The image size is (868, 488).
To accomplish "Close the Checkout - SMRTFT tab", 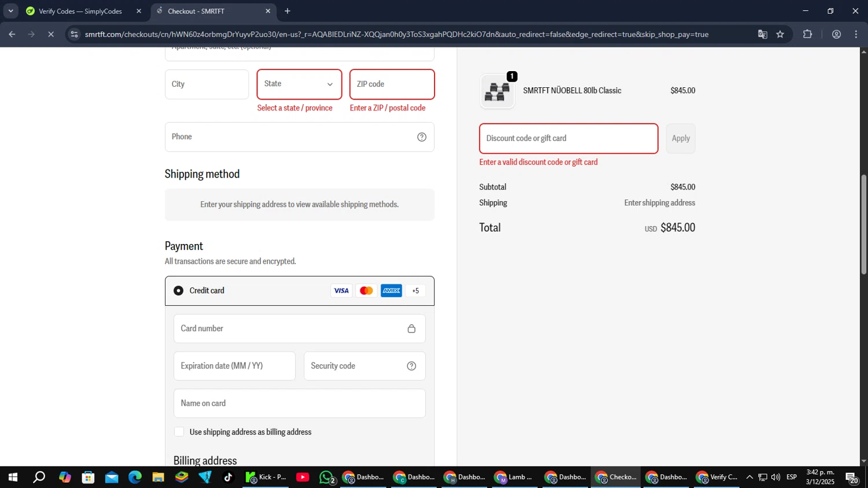I will (268, 11).
